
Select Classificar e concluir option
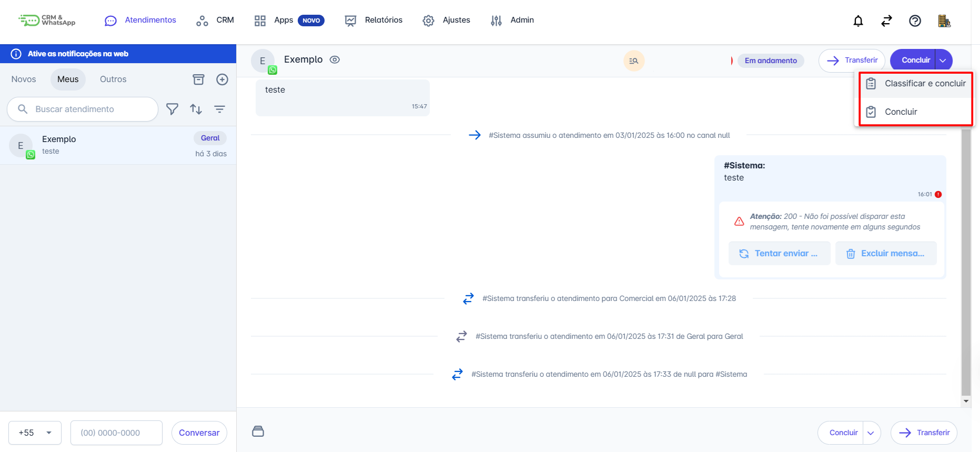[916, 84]
